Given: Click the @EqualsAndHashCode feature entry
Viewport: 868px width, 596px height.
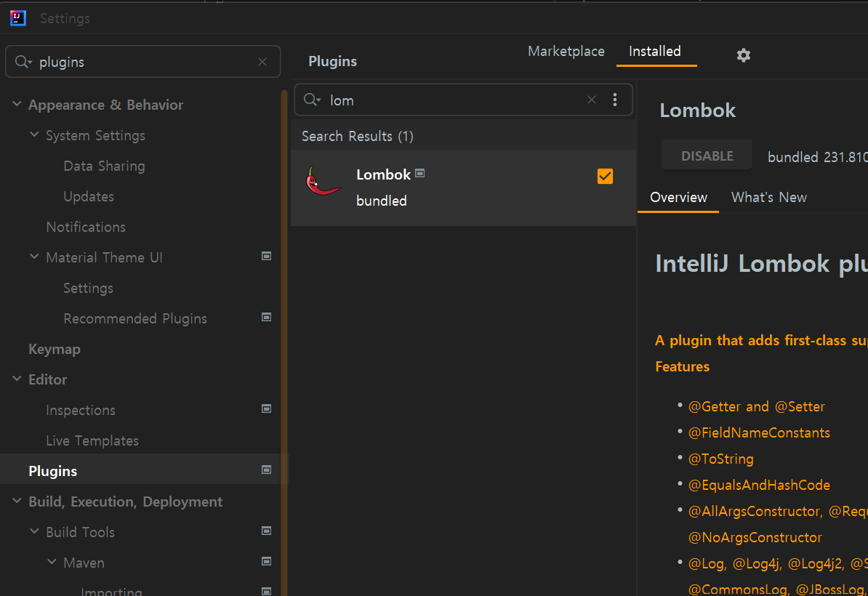Looking at the screenshot, I should tap(759, 486).
